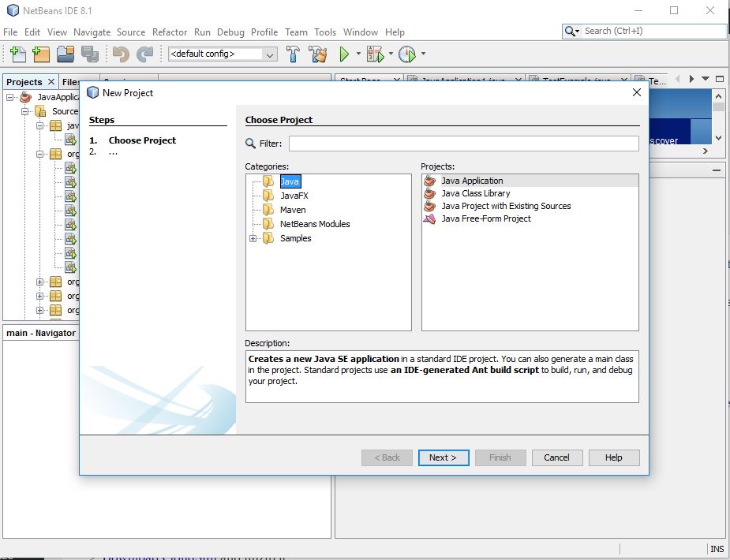The width and height of the screenshot is (730, 560).
Task: Click the New File toolbar icon
Action: [17, 54]
